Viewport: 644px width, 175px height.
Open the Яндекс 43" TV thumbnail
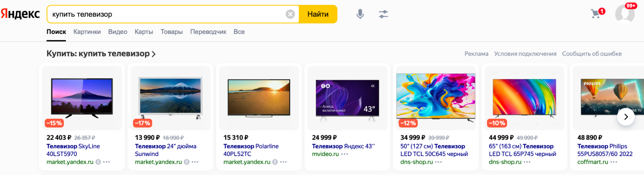coord(347,98)
